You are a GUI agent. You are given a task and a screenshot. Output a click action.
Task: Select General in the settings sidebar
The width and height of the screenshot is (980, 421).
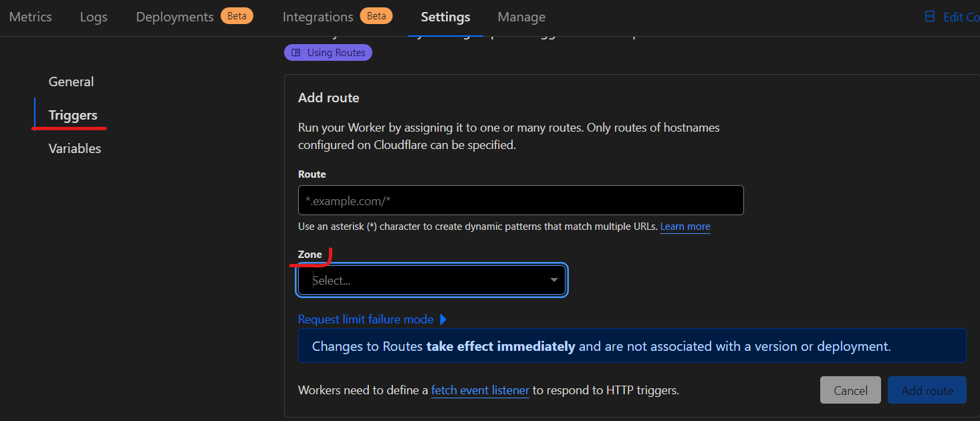pyautogui.click(x=71, y=82)
